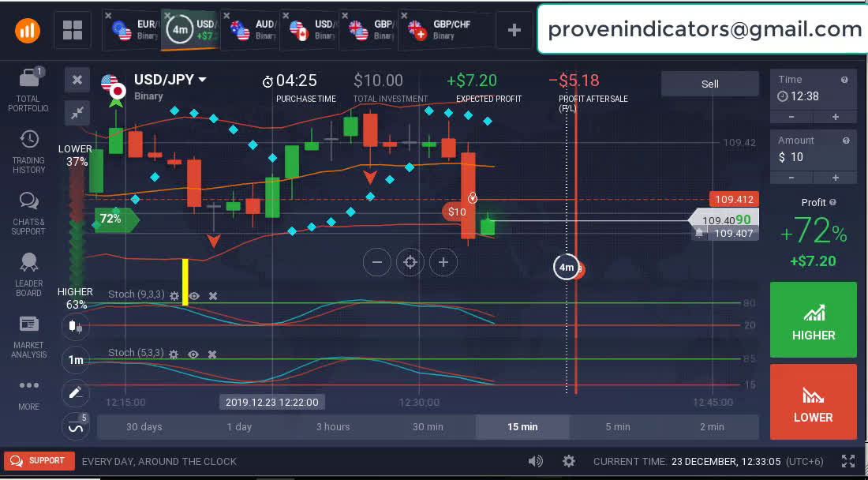Open the drawing pencil tool
Screen dimensions: 868x480
click(x=76, y=392)
